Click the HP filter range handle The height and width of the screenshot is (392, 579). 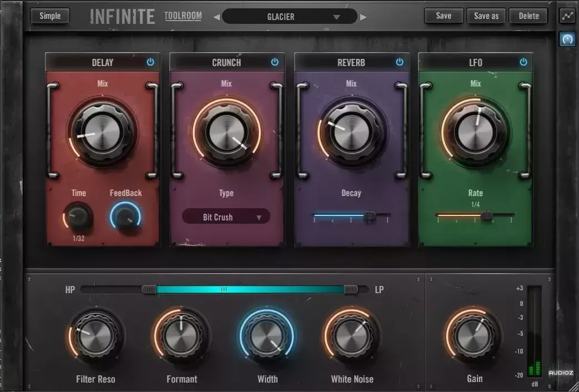click(149, 289)
